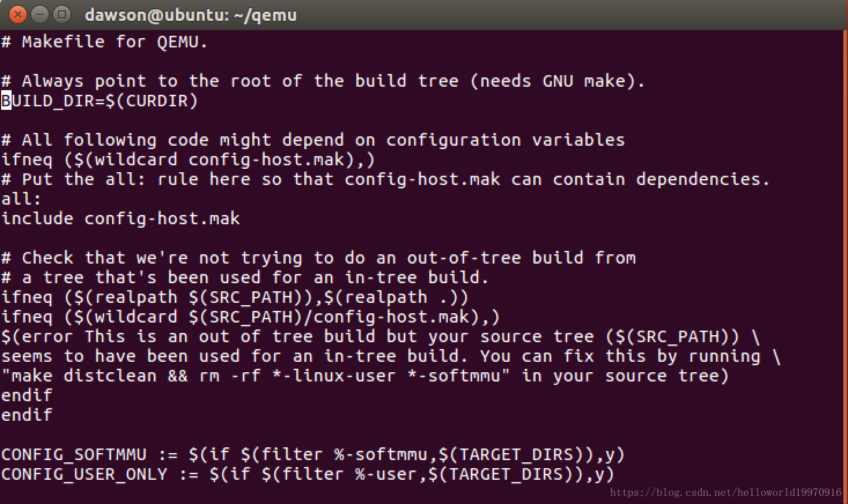Select the CONFIG_USER_ONLY assignment line
This screenshot has height=504, width=848.
pos(308,474)
